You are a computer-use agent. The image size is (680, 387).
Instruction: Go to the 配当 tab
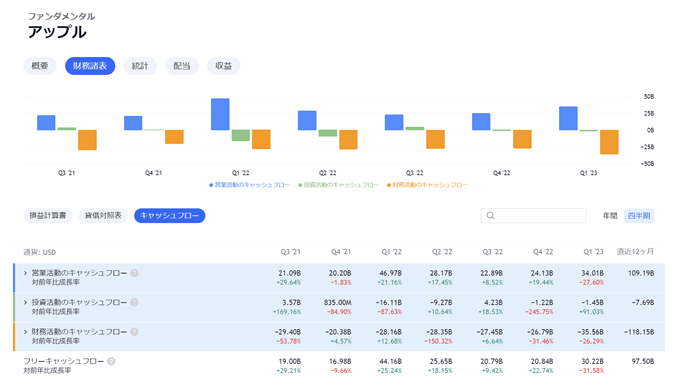pyautogui.click(x=182, y=66)
